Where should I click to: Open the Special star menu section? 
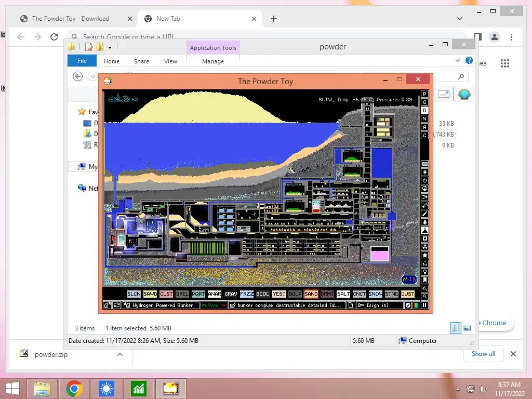[x=424, y=255]
